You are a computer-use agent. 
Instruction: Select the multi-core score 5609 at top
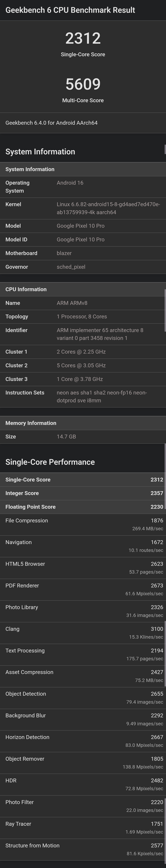click(x=83, y=84)
